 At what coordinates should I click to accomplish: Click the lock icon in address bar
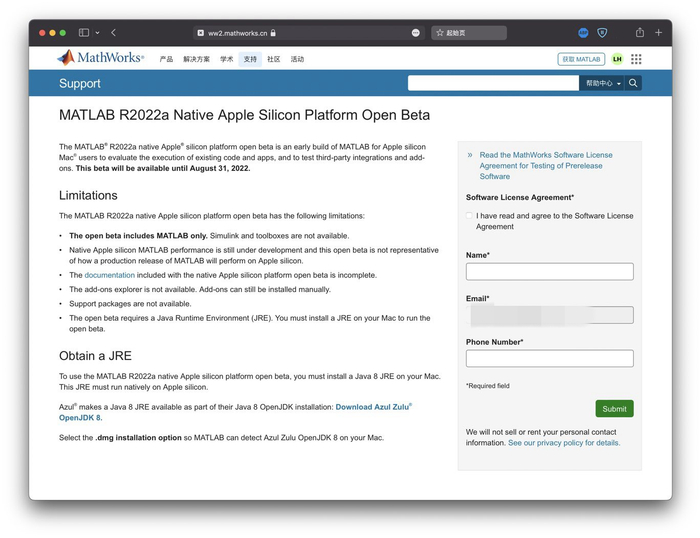click(x=273, y=33)
